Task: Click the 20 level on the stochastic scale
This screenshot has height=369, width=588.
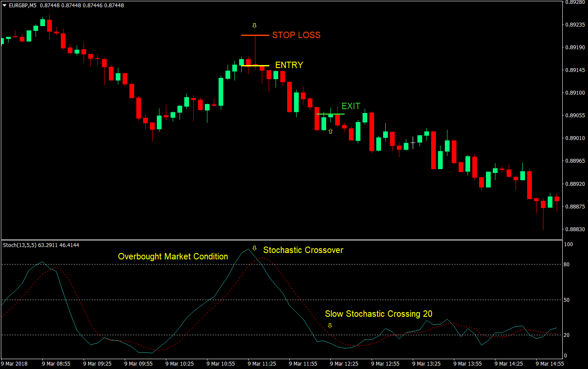Action: click(567, 335)
